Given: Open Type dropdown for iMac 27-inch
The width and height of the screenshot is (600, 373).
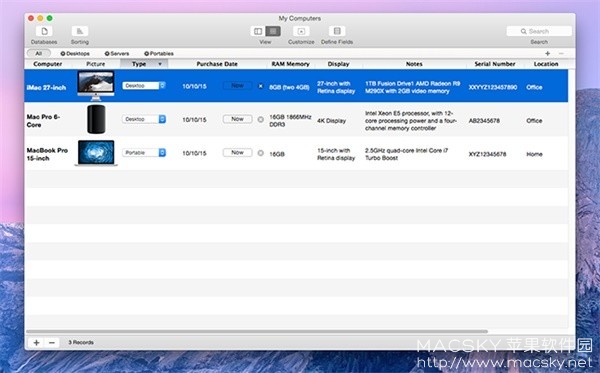Looking at the screenshot, I should tap(144, 86).
